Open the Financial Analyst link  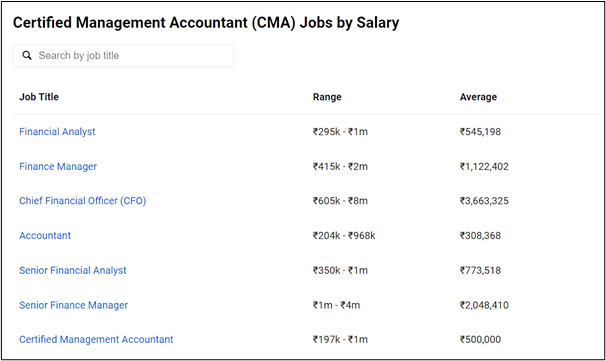tap(57, 132)
